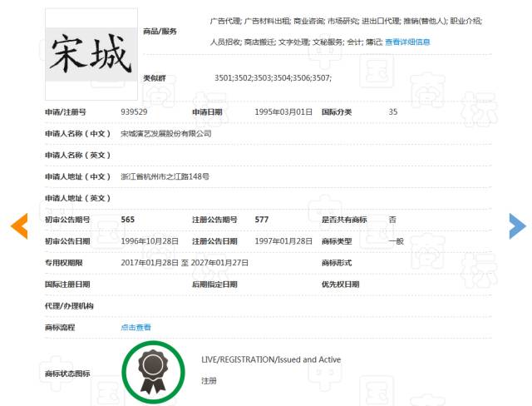532x406 pixels.
Task: Select the LIVE/REGISTRATION/Issued and Active status text
Action: pos(271,359)
